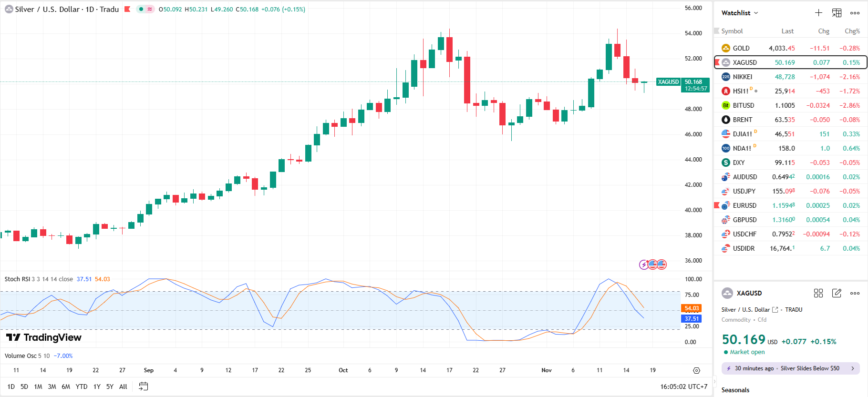Click the Stoch RSI indicator label
This screenshot has width=868, height=397.
[x=17, y=279]
